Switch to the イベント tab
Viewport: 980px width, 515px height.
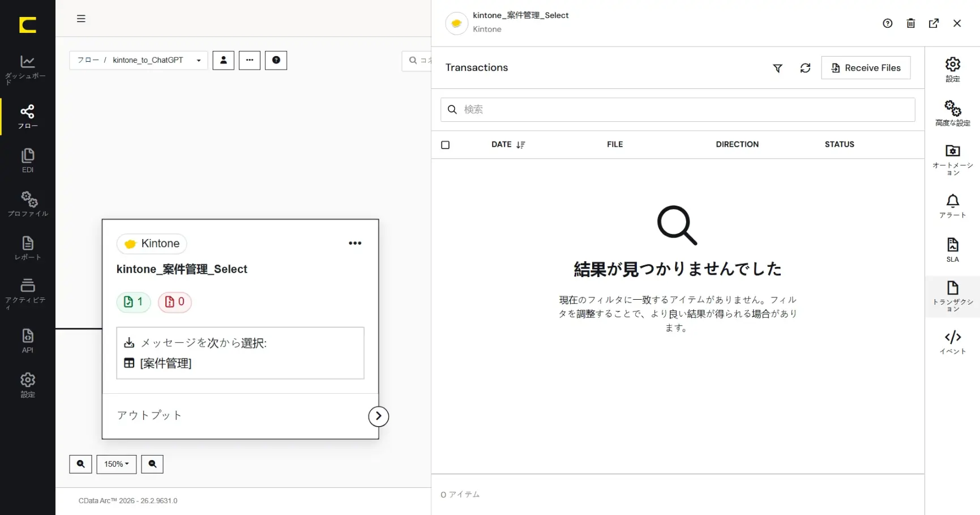pyautogui.click(x=953, y=342)
